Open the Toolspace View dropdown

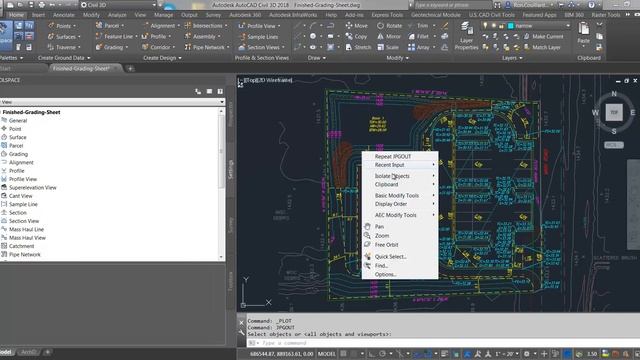pos(113,102)
